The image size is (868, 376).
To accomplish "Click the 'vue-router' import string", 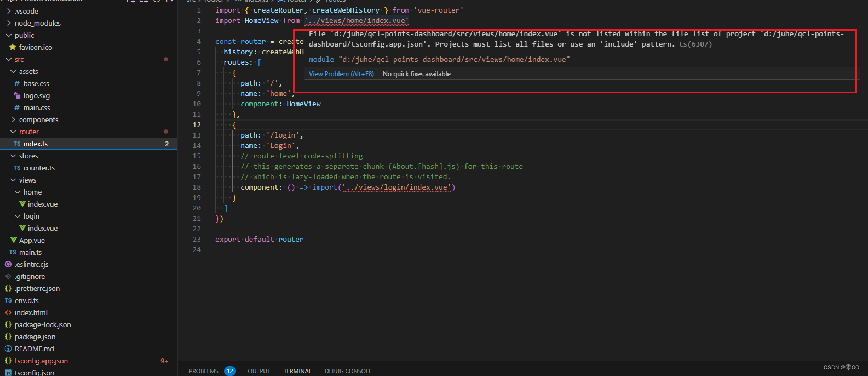I will pos(439,10).
